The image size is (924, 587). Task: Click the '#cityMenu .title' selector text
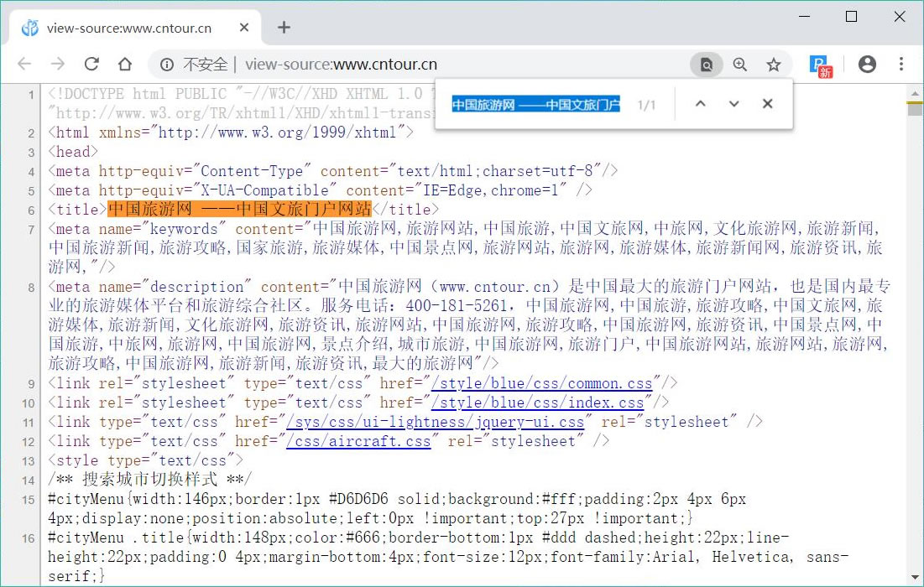click(116, 538)
